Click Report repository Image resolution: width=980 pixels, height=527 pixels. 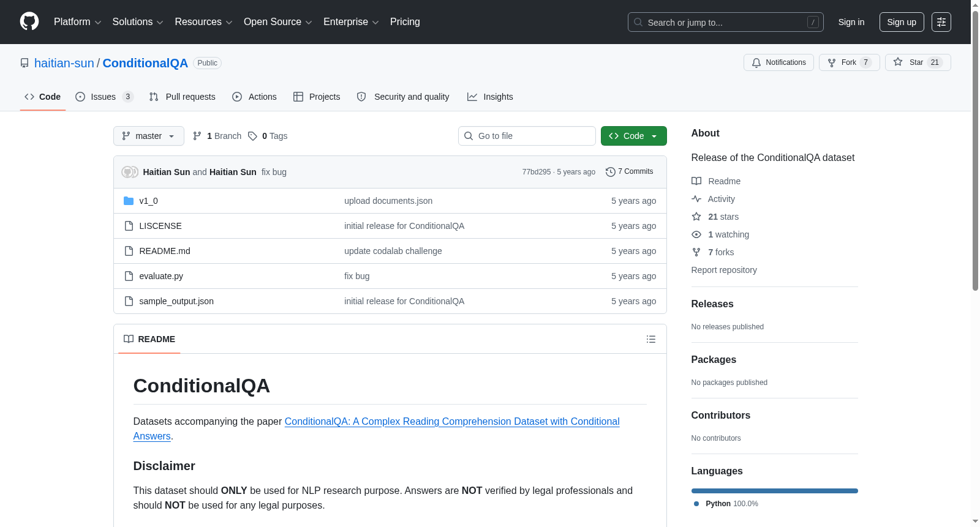pos(724,270)
